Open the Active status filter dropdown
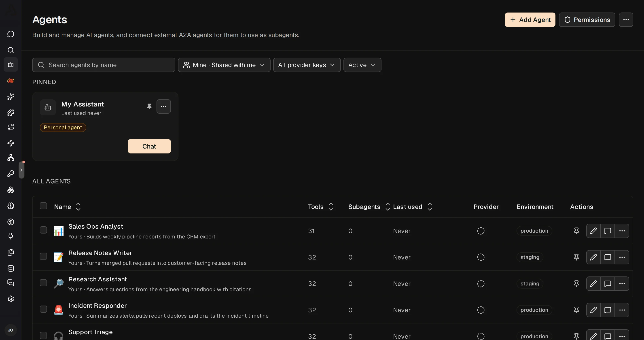Image resolution: width=644 pixels, height=340 pixels. 362,65
